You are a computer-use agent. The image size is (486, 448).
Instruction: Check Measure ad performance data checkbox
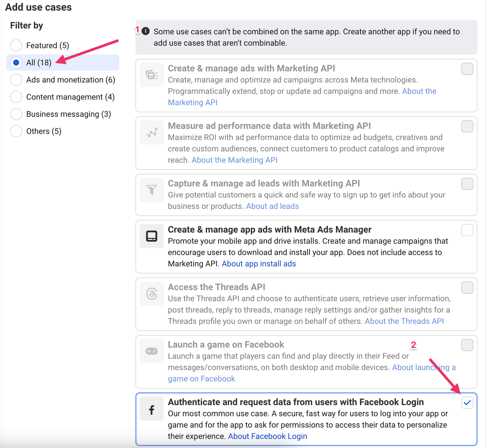click(467, 126)
